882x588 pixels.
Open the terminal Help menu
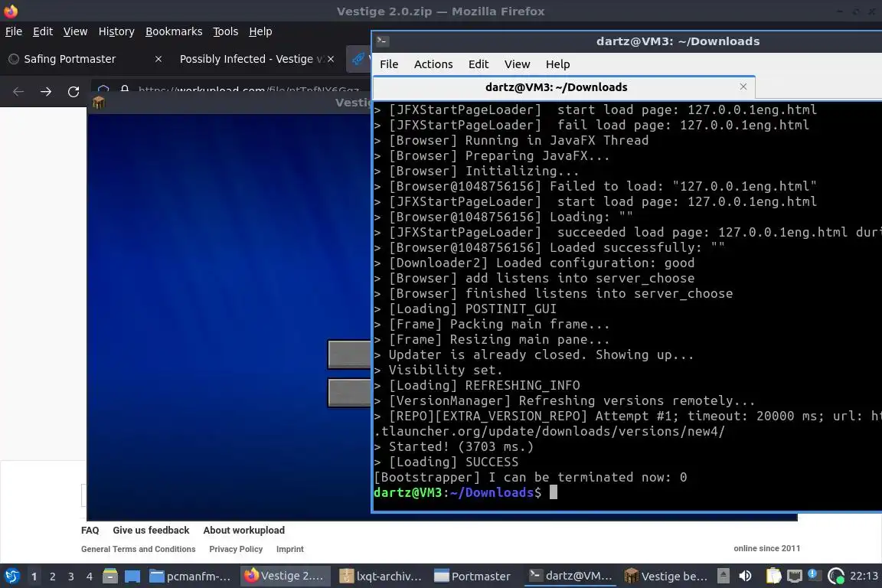[557, 64]
